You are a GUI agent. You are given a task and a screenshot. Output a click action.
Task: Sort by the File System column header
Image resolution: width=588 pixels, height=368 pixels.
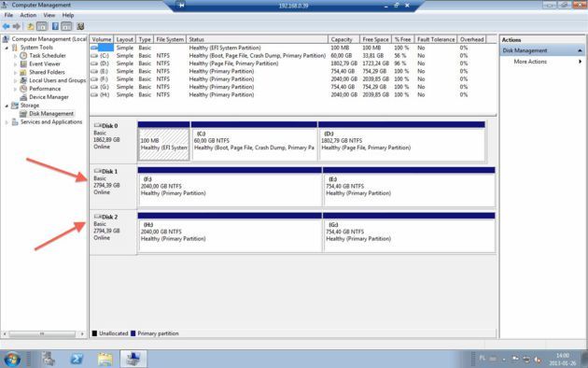pos(170,39)
